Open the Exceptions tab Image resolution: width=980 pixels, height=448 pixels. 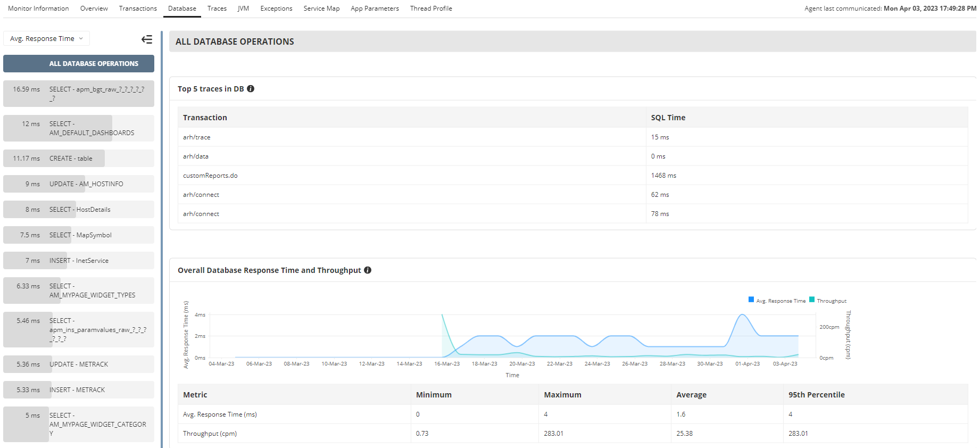(x=276, y=9)
